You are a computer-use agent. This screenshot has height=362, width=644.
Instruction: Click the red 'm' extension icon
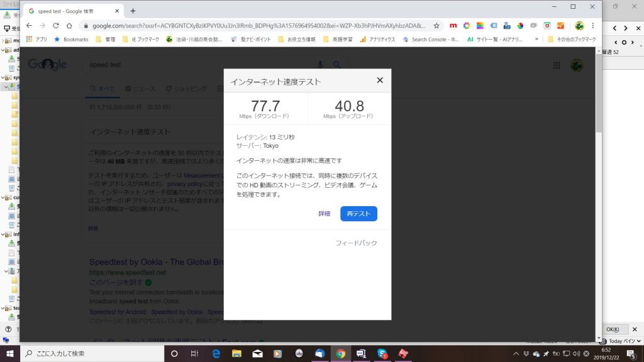[x=453, y=26]
